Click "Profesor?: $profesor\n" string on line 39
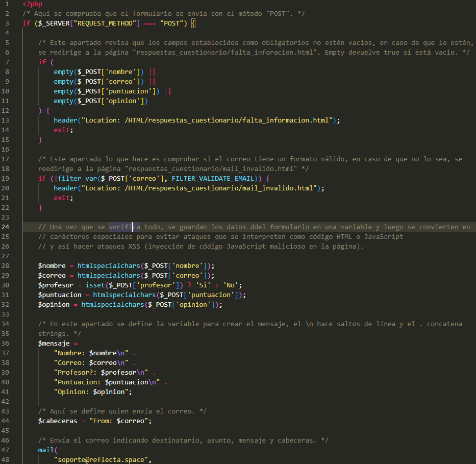 [x=101, y=373]
